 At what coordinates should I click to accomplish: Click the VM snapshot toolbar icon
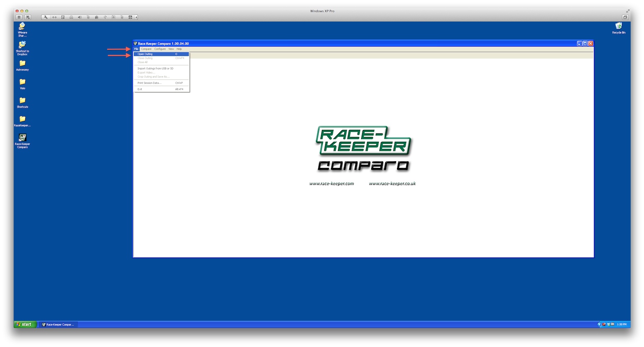(28, 17)
